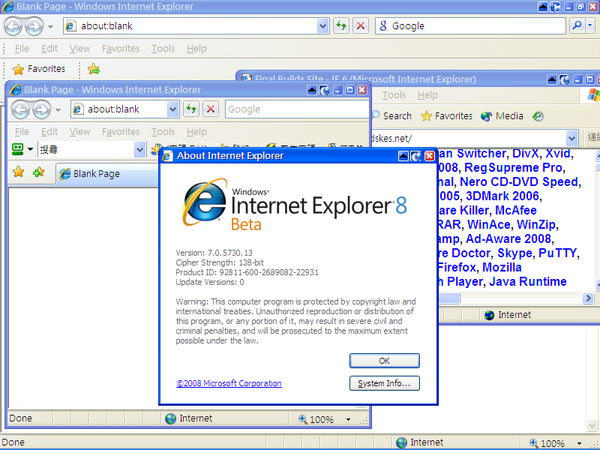This screenshot has width=600, height=450.
Task: Open recent pages dropdown in outer window
Action: pyautogui.click(x=51, y=27)
